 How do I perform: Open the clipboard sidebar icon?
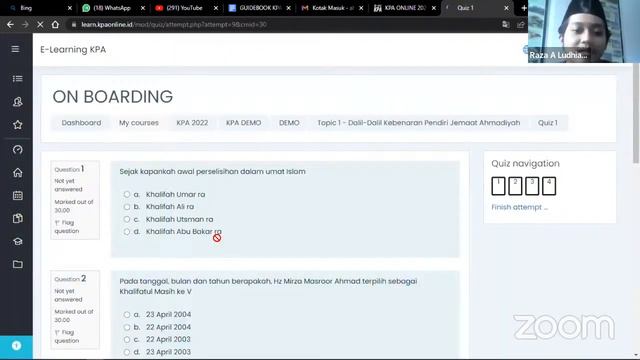pos(17,218)
